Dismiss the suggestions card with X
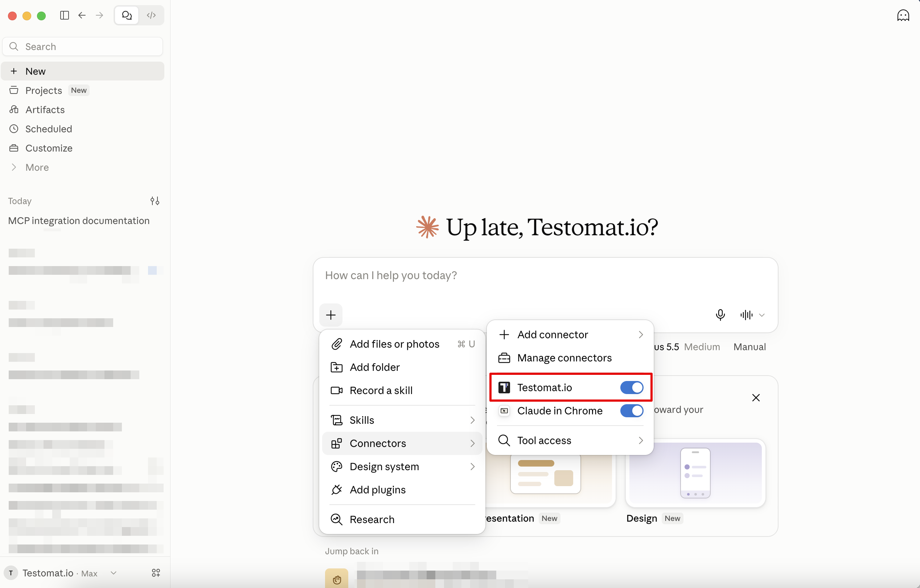This screenshot has width=920, height=588. 756,398
